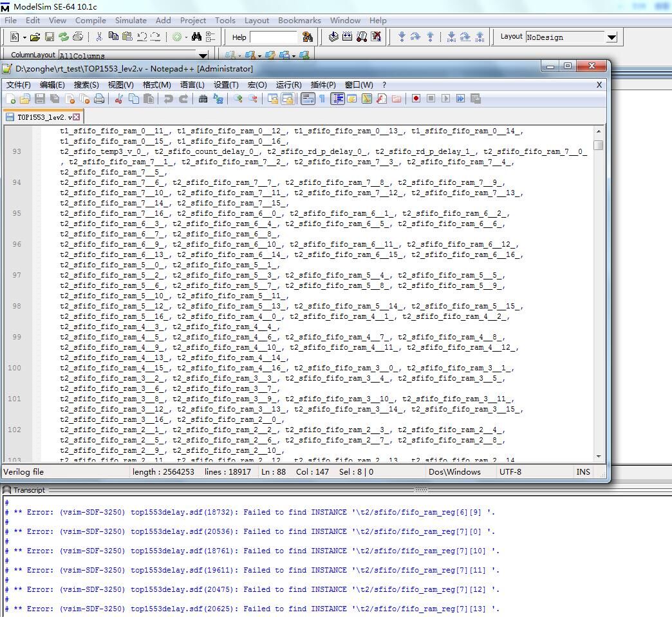Open the 搜索(S) menu in Notepad++

(x=86, y=84)
